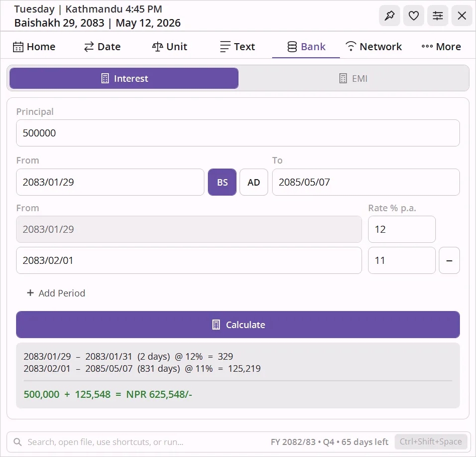Click the calculator icon in Interest segment
The width and height of the screenshot is (476, 457).
coord(105,79)
